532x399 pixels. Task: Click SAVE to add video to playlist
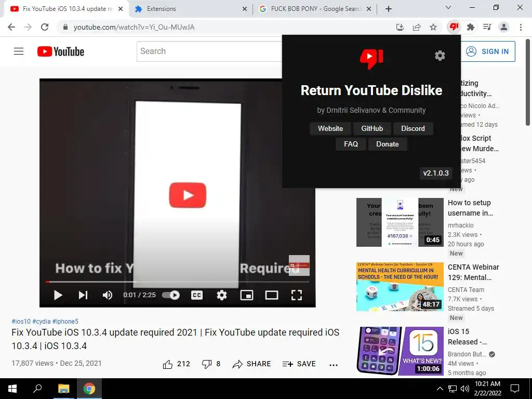tap(299, 364)
